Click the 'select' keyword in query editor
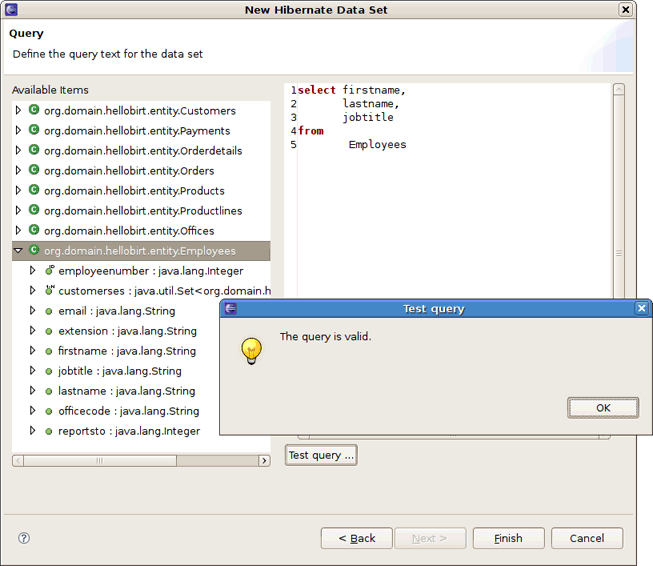 pos(317,90)
